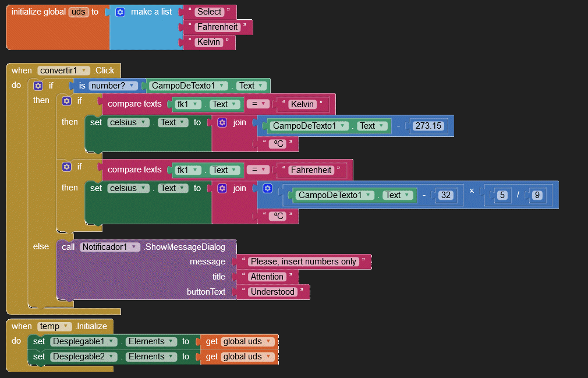
Task: Open the mutator gear of the Fahrenheit comparison if block
Action: (67, 167)
